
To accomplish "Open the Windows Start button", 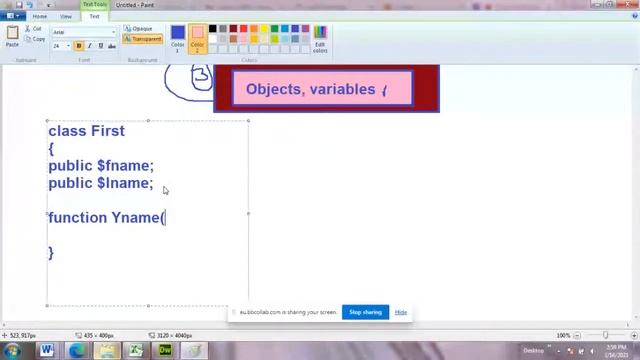I will (x=13, y=351).
